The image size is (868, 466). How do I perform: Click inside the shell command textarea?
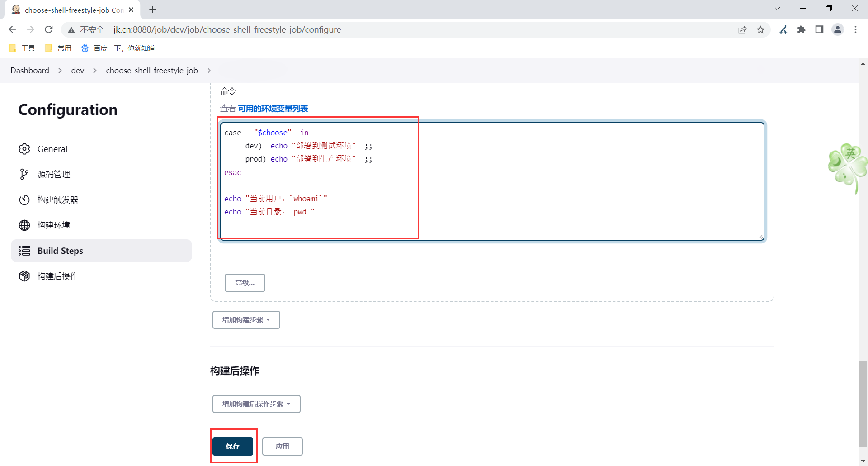pos(492,181)
